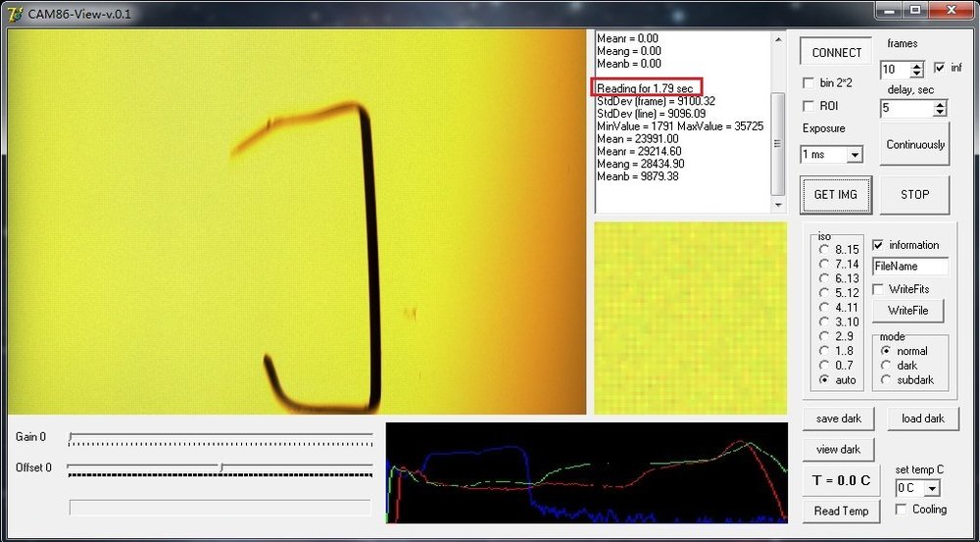Viewport: 980px width, 542px height.
Task: Click the Offset slider handle
Action: [221, 467]
